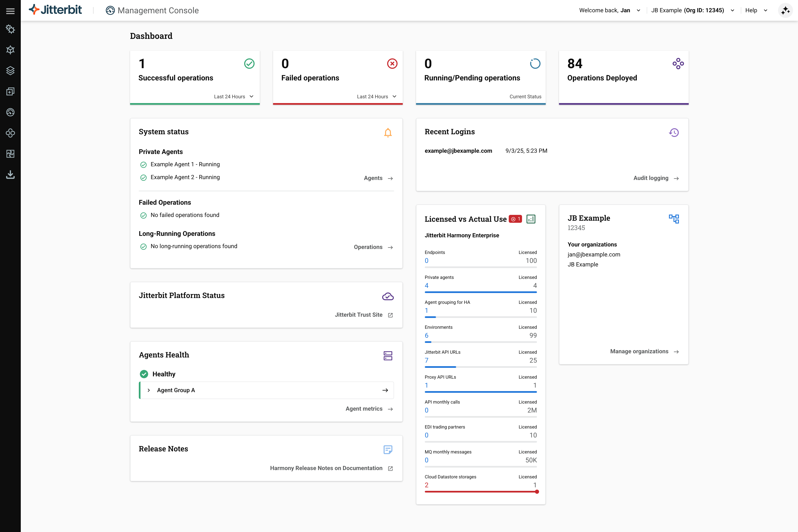Click the layers icon in the left sidebar
This screenshot has width=798, height=532.
coord(11,71)
